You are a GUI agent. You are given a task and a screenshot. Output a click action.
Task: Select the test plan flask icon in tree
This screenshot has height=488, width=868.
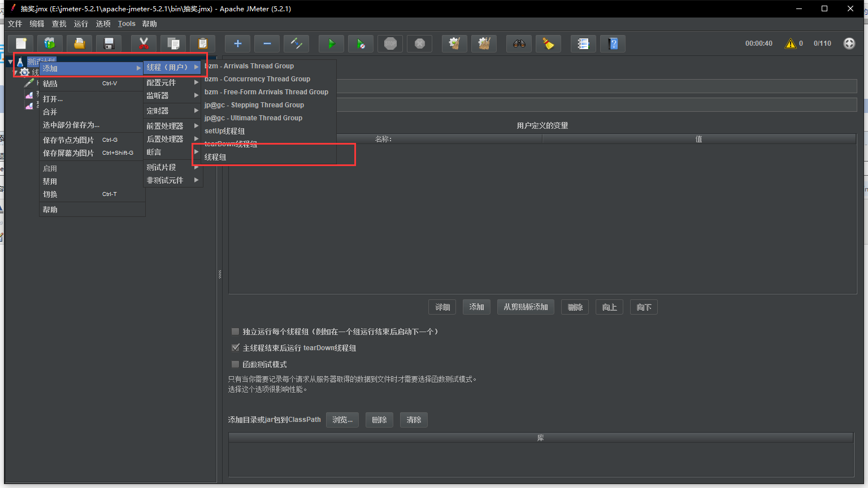click(x=20, y=62)
